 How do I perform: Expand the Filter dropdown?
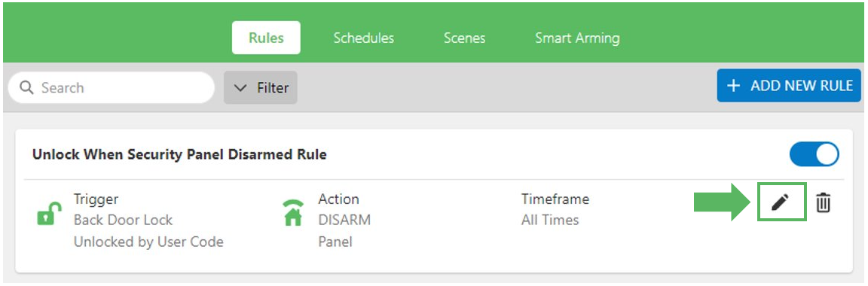point(261,87)
